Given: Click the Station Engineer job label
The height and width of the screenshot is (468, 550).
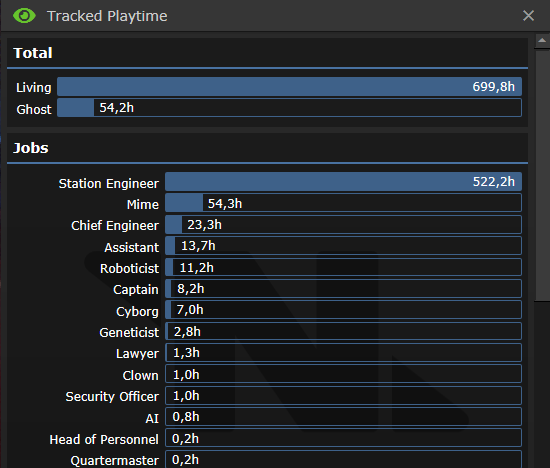Looking at the screenshot, I should (108, 183).
